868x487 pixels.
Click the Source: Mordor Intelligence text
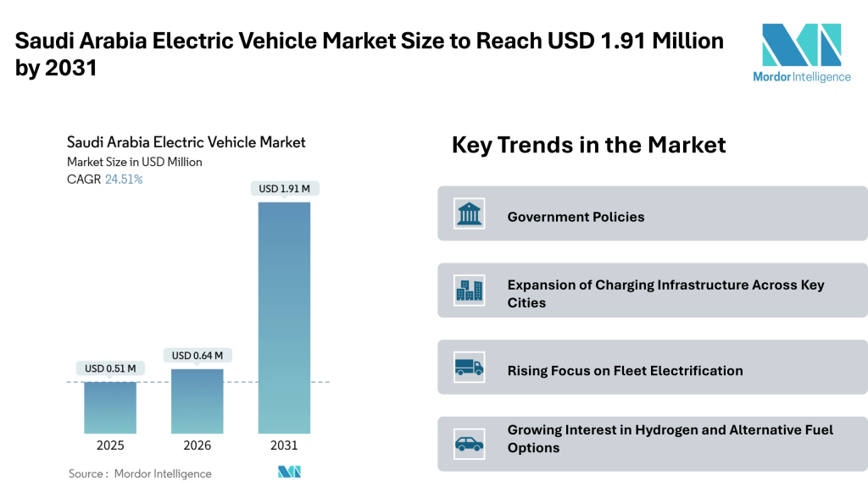pos(140,473)
